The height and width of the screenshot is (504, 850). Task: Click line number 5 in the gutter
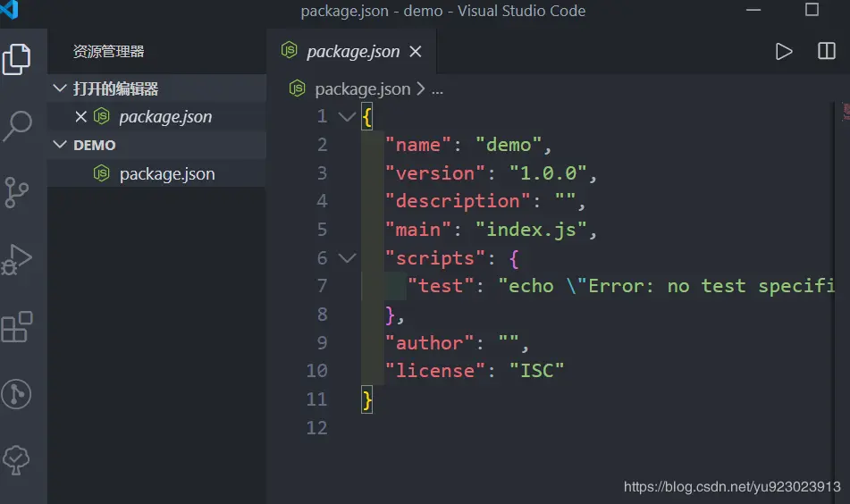point(322,230)
